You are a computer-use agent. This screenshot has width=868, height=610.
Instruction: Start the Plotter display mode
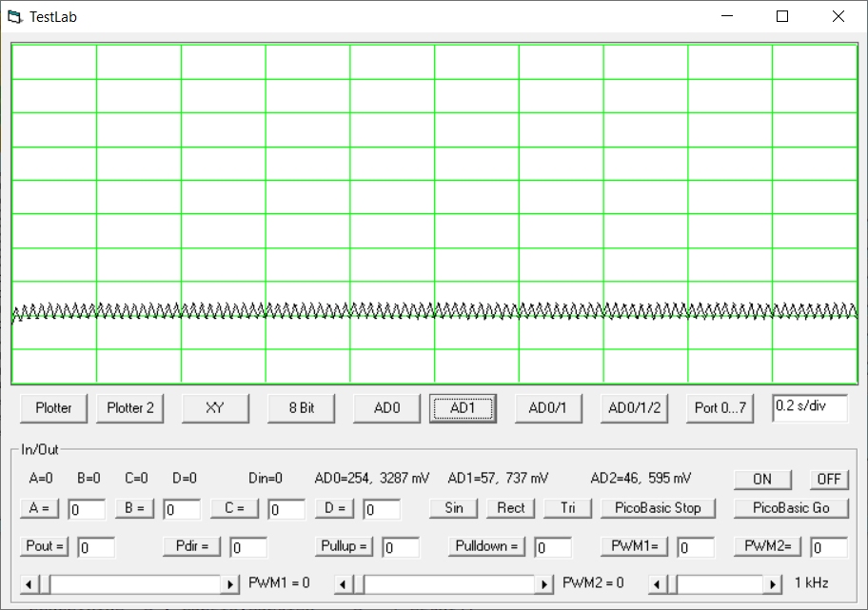point(53,407)
